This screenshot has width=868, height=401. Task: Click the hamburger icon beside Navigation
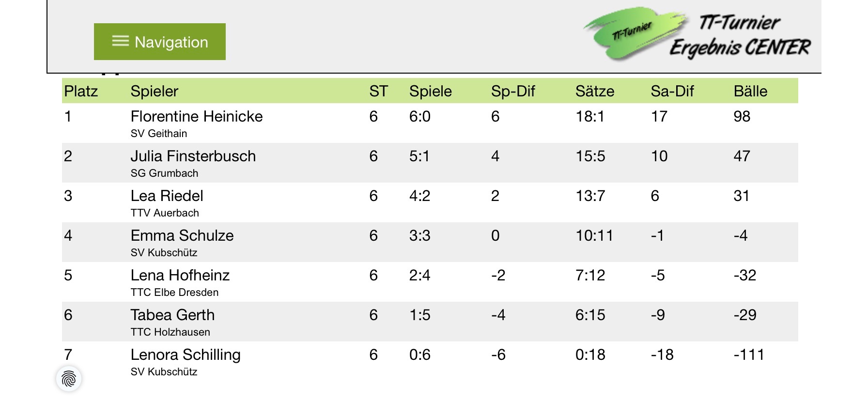[x=121, y=41]
